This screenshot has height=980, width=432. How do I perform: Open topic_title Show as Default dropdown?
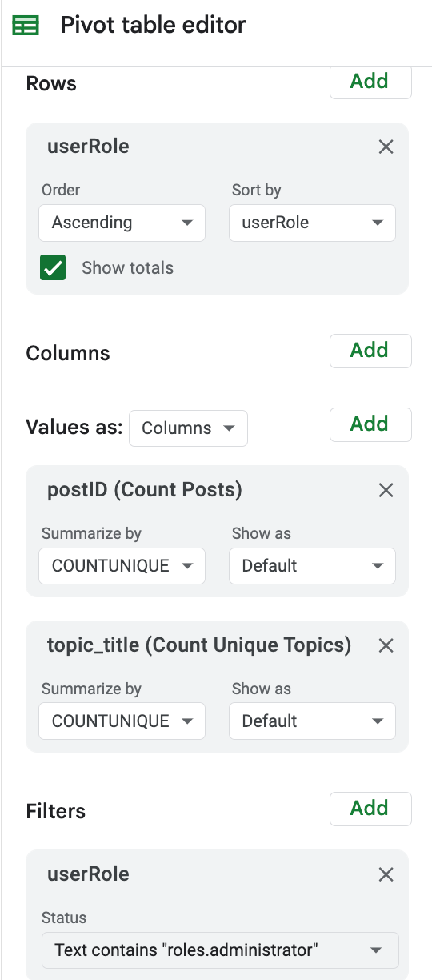[x=312, y=721]
